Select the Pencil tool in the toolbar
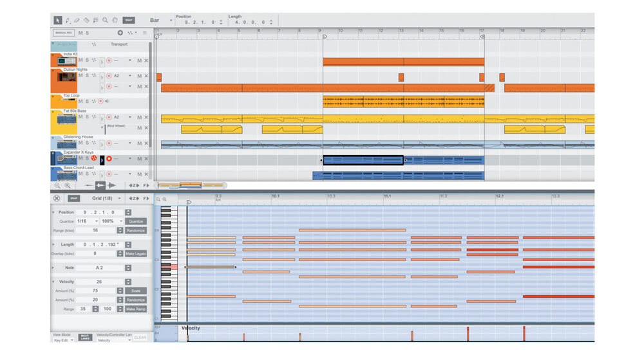644x355 pixels. 68,21
